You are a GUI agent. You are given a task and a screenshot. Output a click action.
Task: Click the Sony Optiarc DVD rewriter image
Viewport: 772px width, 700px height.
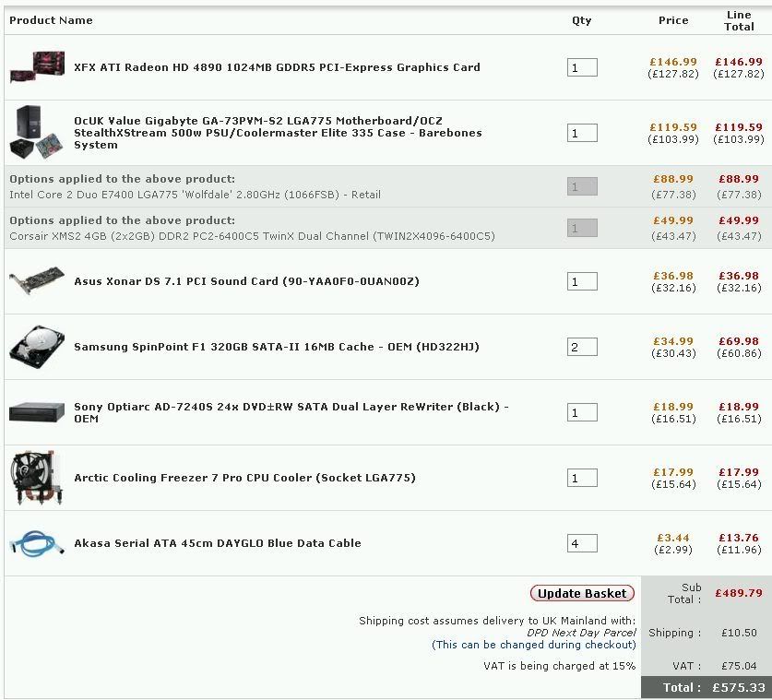click(37, 412)
